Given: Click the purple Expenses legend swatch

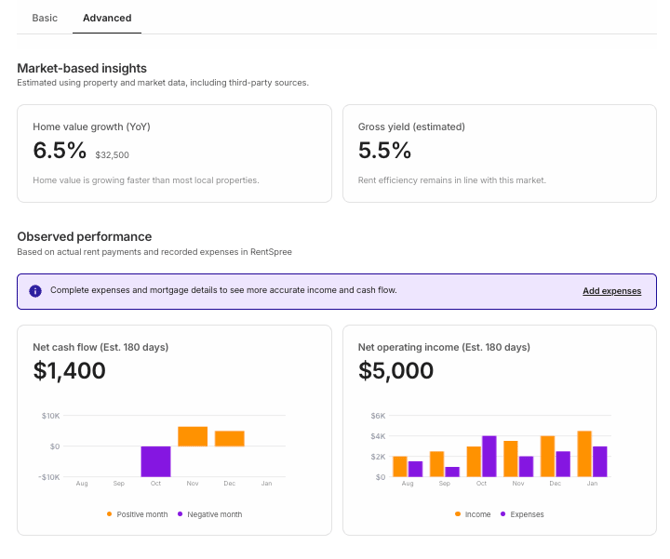Looking at the screenshot, I should click(x=503, y=514).
